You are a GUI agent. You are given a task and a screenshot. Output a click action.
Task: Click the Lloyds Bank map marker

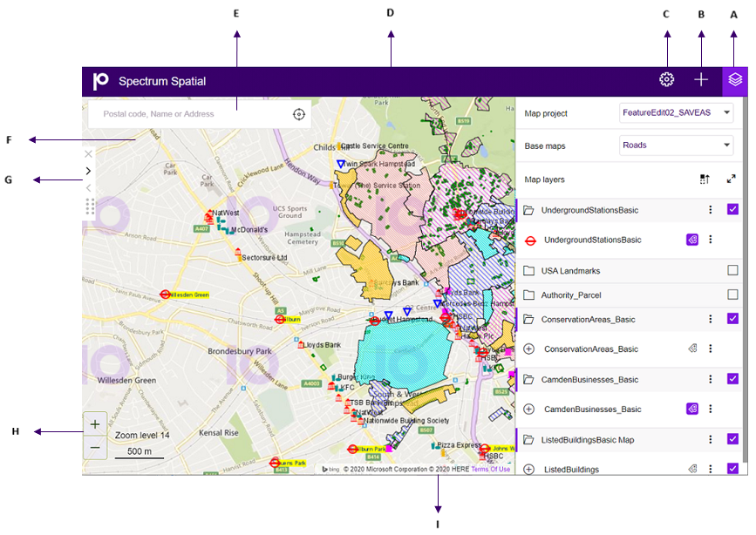tap(301, 344)
